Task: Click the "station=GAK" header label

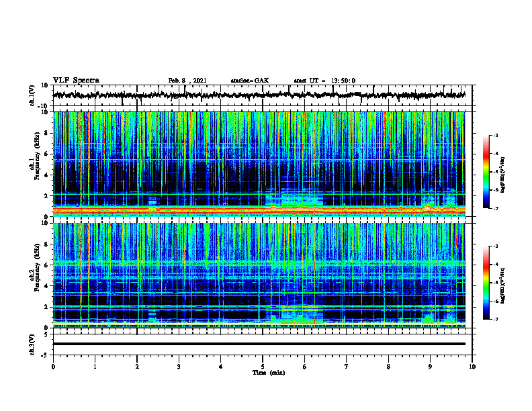Action: (250, 81)
